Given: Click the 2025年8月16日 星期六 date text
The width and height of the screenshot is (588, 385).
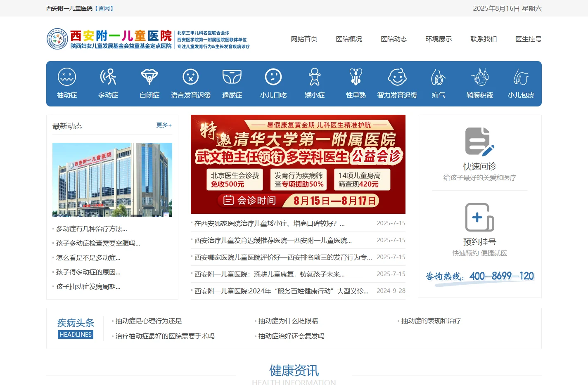Looking at the screenshot, I should click(x=507, y=8).
